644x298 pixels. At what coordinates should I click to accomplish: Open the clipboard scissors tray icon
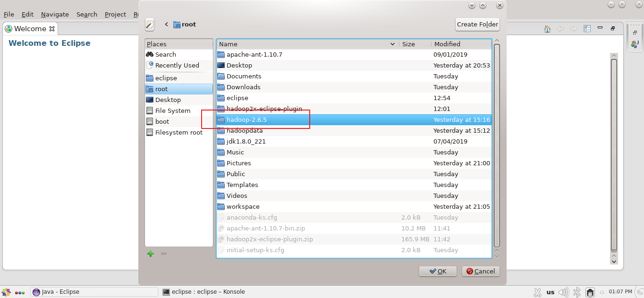537,292
